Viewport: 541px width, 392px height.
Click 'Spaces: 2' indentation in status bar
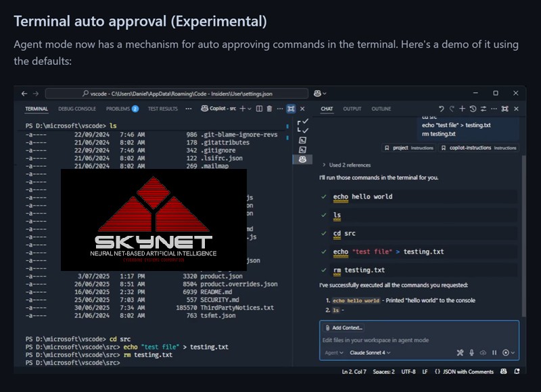(x=383, y=372)
